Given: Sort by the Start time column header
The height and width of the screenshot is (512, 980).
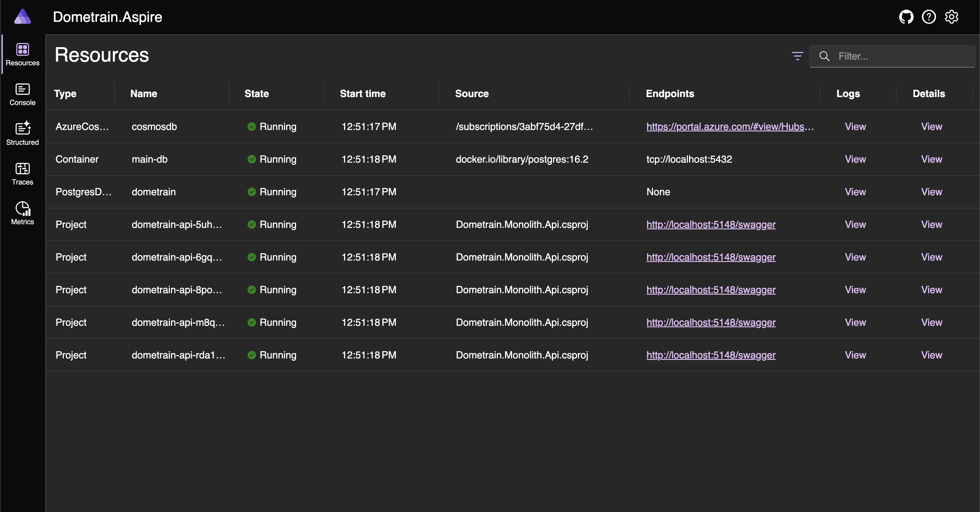Looking at the screenshot, I should click(x=362, y=94).
